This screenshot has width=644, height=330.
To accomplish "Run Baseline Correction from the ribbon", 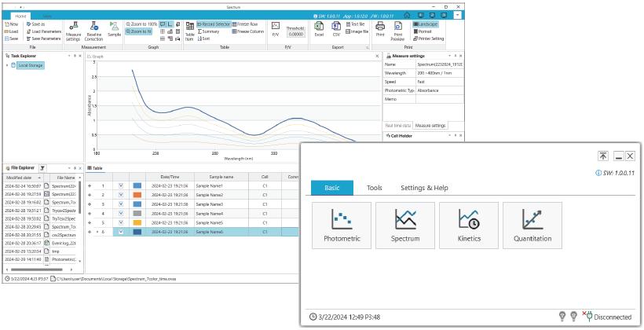I will (x=93, y=31).
